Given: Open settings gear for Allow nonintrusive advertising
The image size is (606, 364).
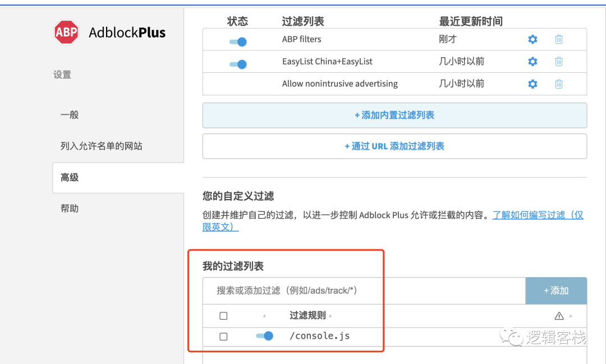Looking at the screenshot, I should [x=532, y=84].
